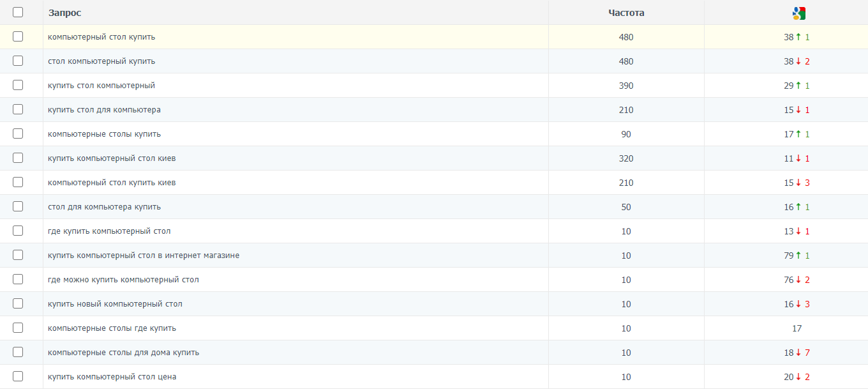The height and width of the screenshot is (389, 868).
Task: Select query где можно купить компьютерный стол
Action: [123, 280]
